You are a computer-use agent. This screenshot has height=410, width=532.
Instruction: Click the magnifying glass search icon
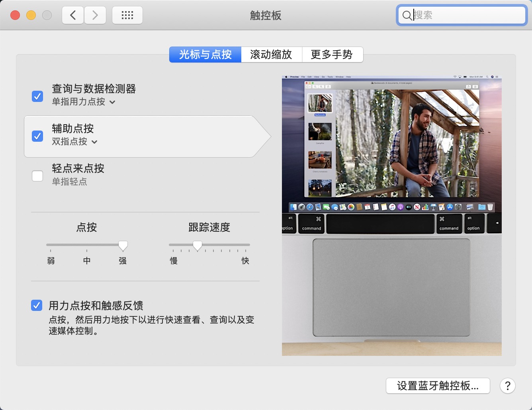coord(407,16)
